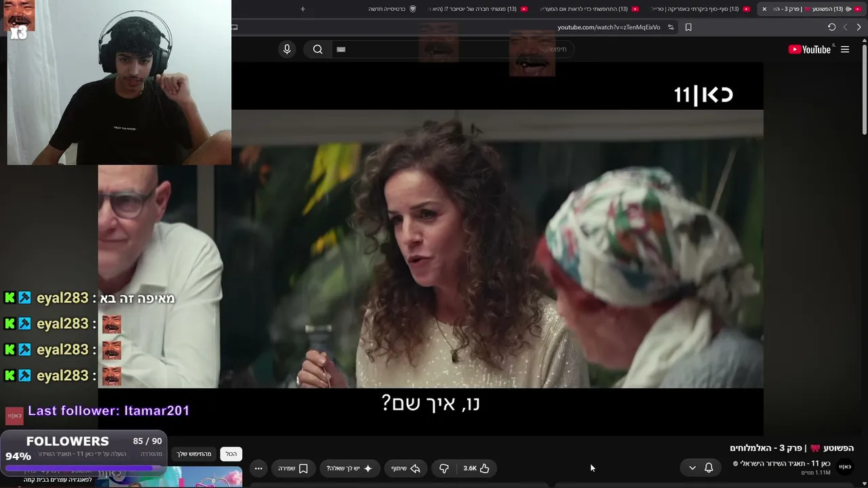The image size is (868, 488).
Task: Open the כאן 11 channel avatar
Action: (845, 467)
